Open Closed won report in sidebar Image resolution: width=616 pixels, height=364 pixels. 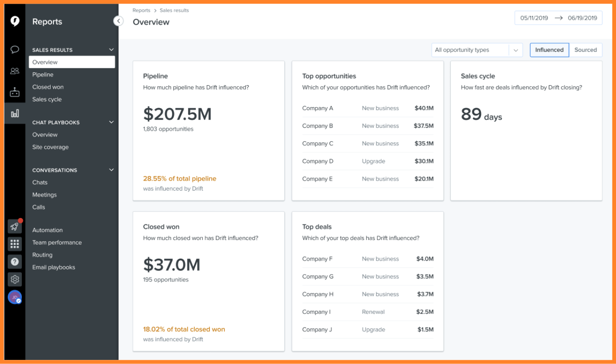[48, 87]
